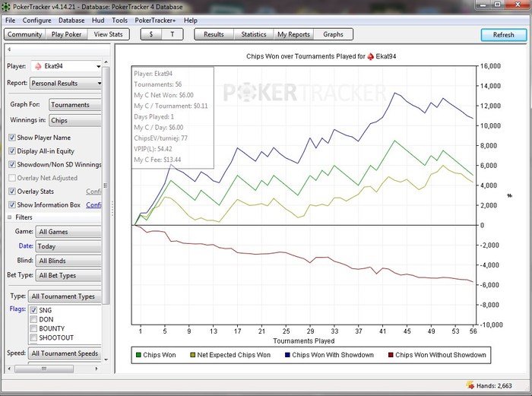Screen dimensions: 532x396
Task: Click 'VPIP(L): 54.42' info line
Action: [153, 149]
